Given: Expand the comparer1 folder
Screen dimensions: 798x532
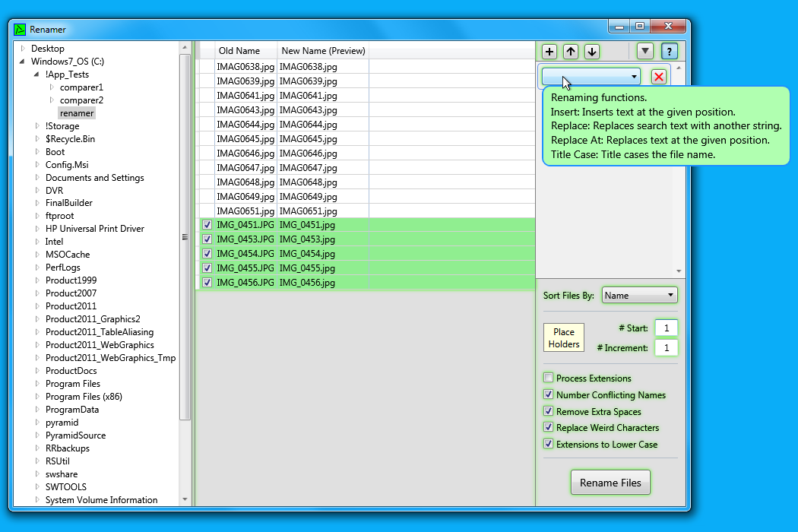Looking at the screenshot, I should (52, 87).
